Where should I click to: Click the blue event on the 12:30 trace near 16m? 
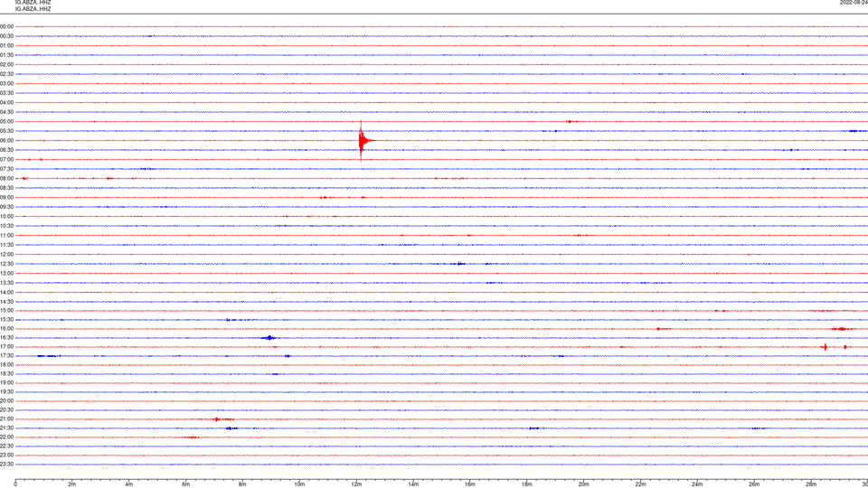460,263
